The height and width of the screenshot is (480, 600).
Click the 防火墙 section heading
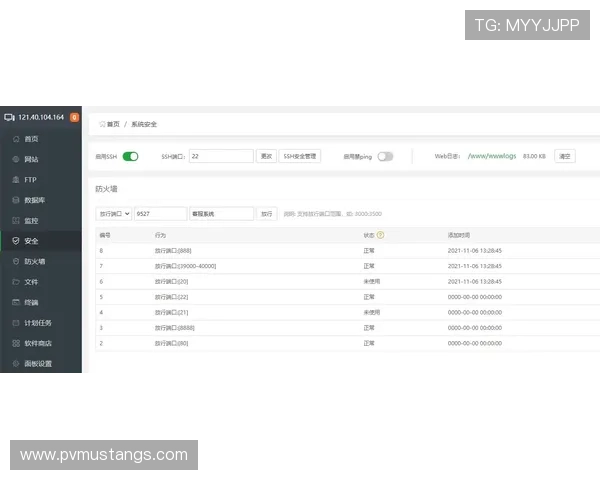click(106, 189)
